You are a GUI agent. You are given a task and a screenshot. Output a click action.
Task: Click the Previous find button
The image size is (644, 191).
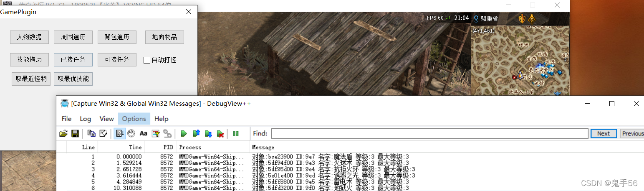click(x=632, y=133)
